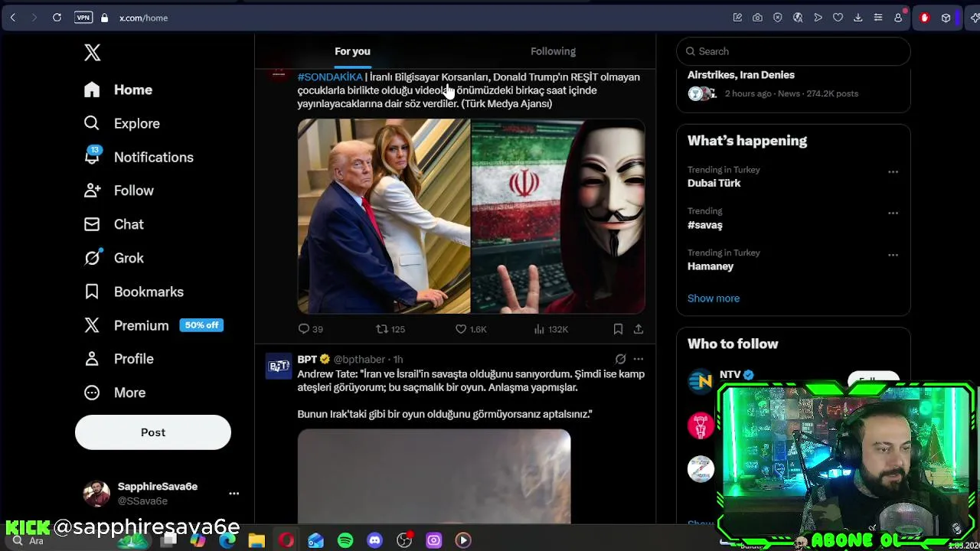This screenshot has width=980, height=551.
Task: Open OBS Studio from the taskbar
Action: click(404, 541)
